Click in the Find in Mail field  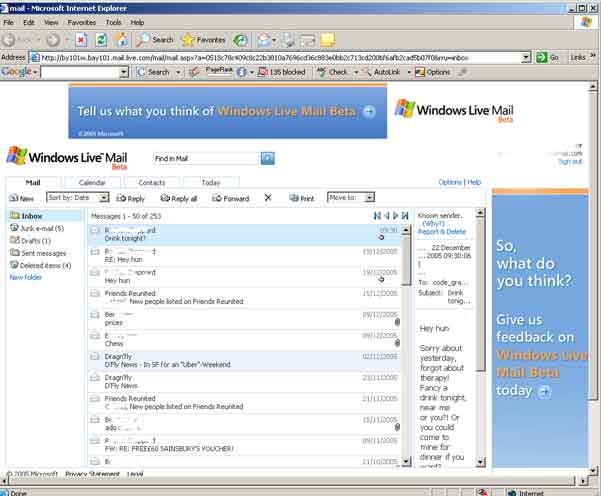click(206, 158)
